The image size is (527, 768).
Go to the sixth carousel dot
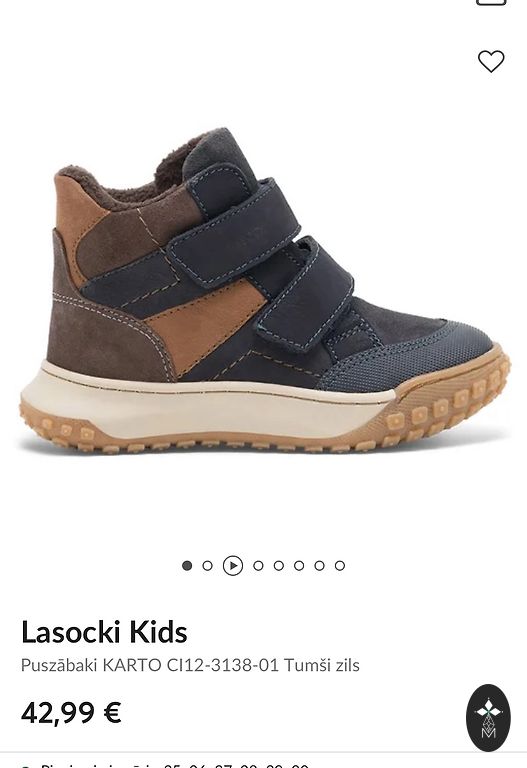pos(299,566)
